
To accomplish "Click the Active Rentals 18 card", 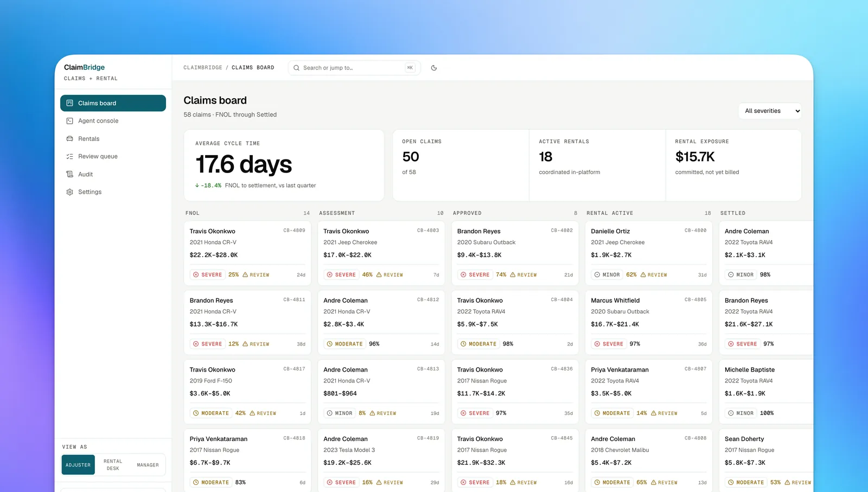I will 597,165.
